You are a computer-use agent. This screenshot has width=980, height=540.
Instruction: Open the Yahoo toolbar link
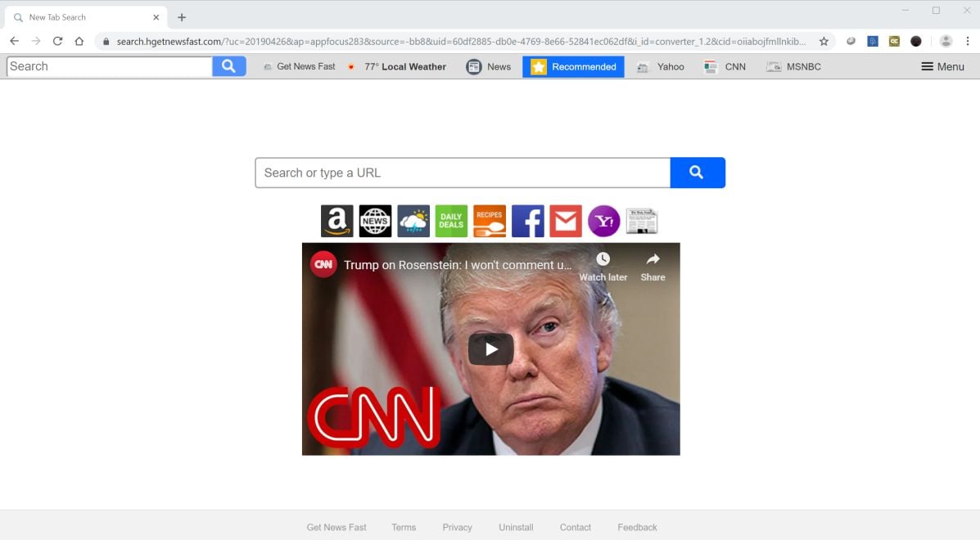pyautogui.click(x=661, y=67)
